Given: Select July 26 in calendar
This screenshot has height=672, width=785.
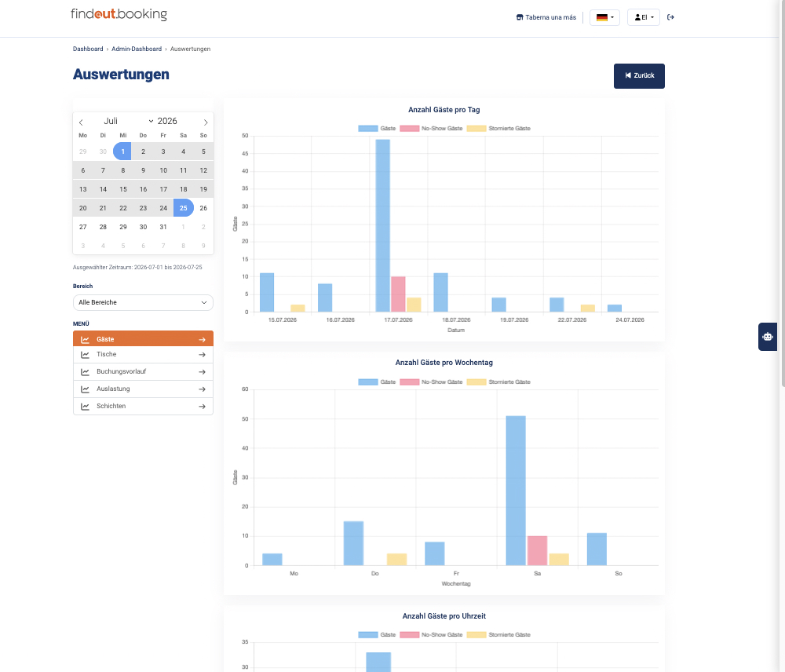Looking at the screenshot, I should (203, 208).
